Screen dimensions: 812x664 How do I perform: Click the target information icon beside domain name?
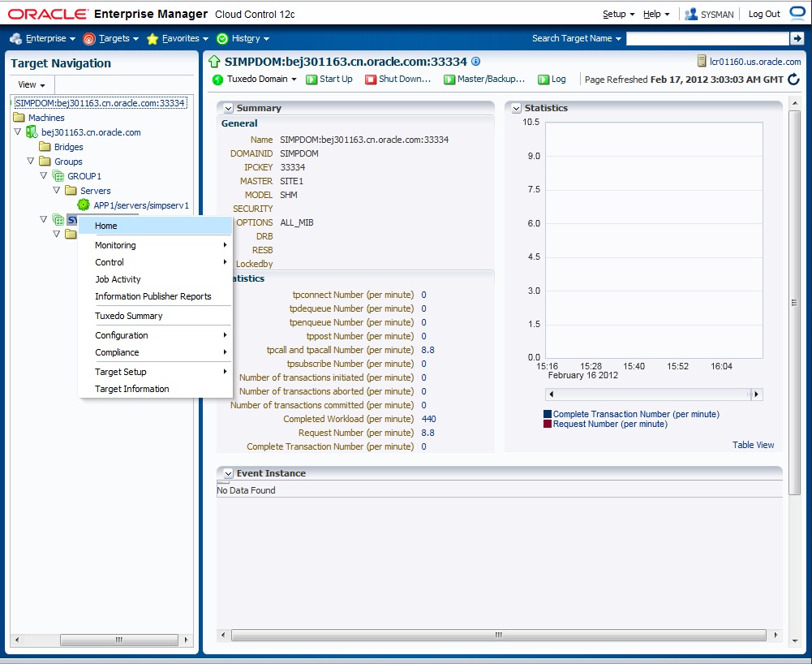476,61
